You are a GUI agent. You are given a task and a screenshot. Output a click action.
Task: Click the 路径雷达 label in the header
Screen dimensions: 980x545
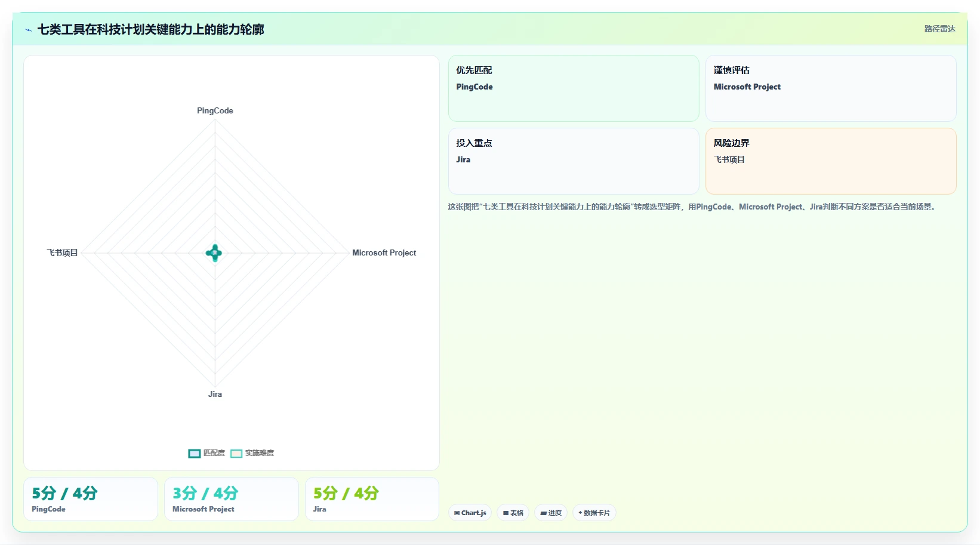939,29
